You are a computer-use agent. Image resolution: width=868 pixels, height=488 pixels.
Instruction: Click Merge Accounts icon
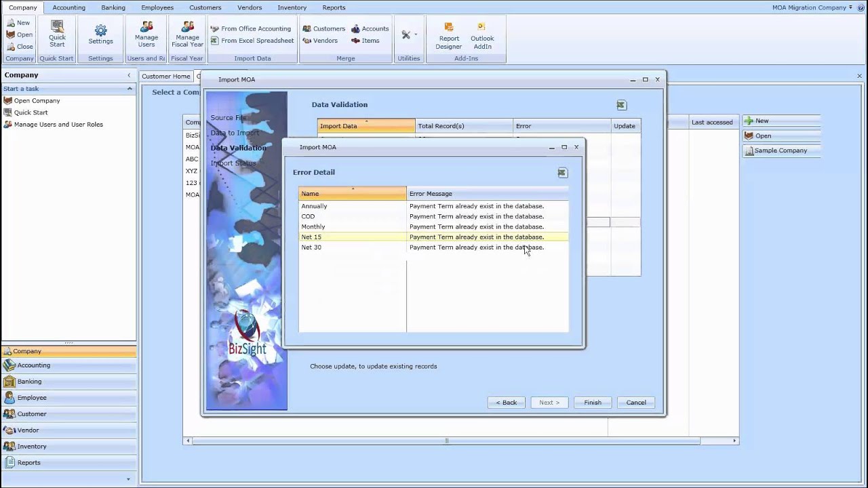pyautogui.click(x=370, y=28)
